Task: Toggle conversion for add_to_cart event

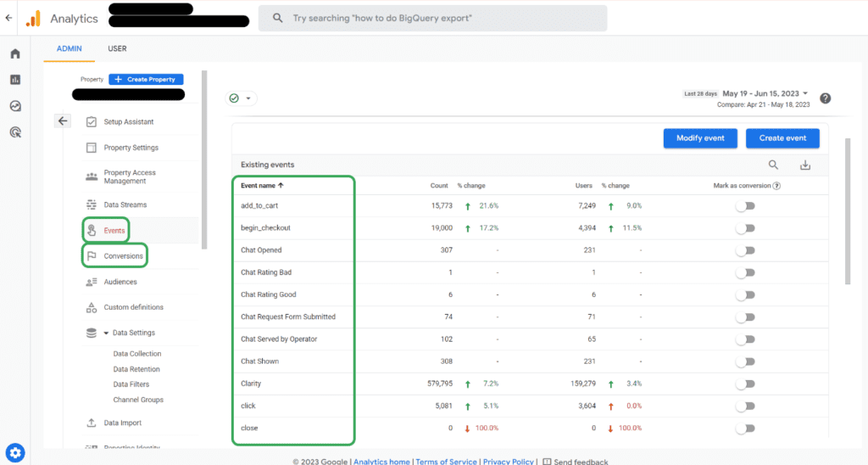Action: (745, 205)
